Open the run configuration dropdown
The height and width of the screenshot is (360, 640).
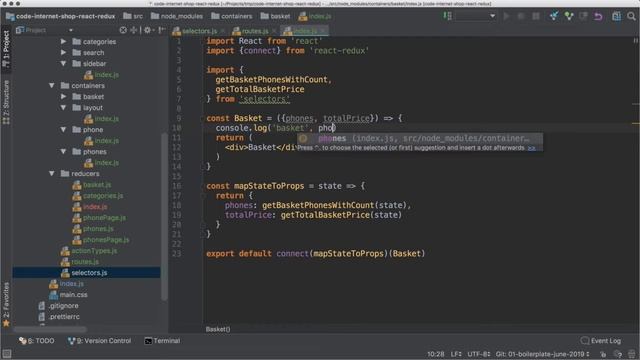476,16
